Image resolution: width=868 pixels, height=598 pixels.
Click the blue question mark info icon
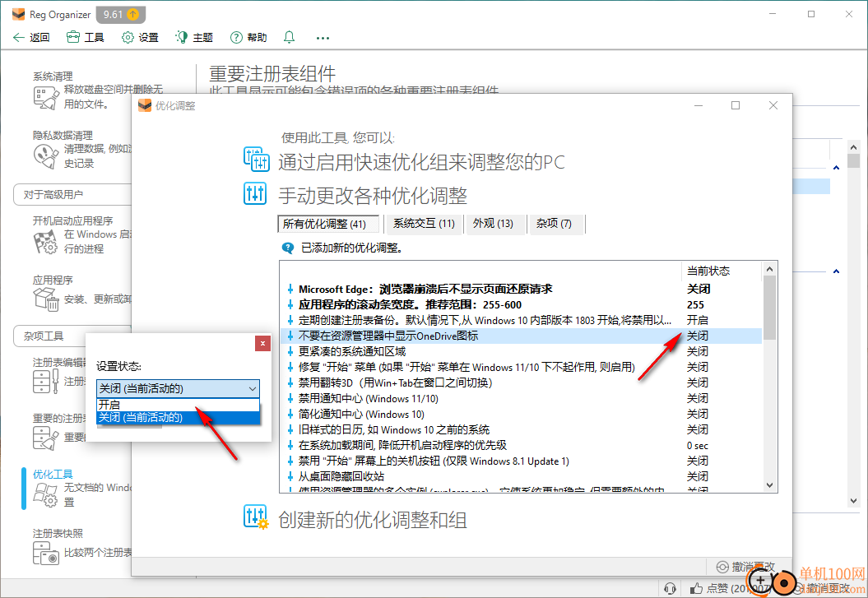pos(288,248)
